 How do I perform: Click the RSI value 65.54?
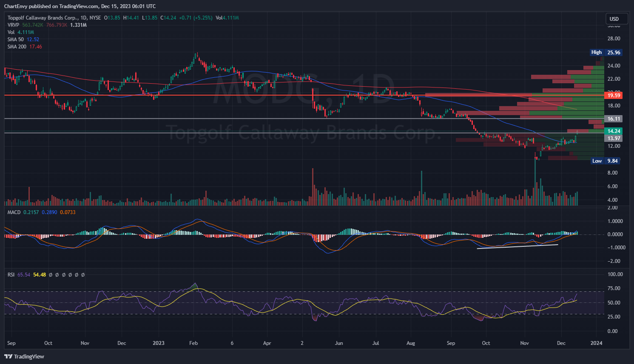coord(24,275)
